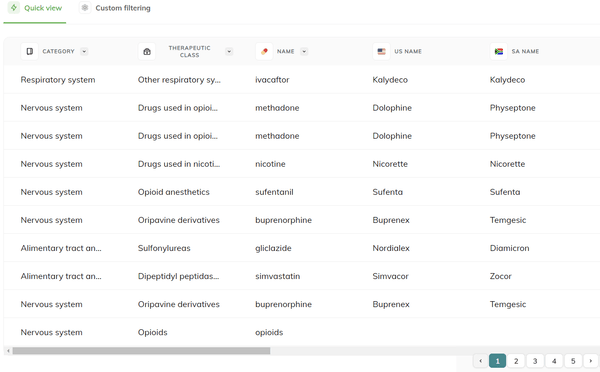Screen dimensions: 600x372
Task: Select the sufentanil name cell
Action: click(x=274, y=192)
